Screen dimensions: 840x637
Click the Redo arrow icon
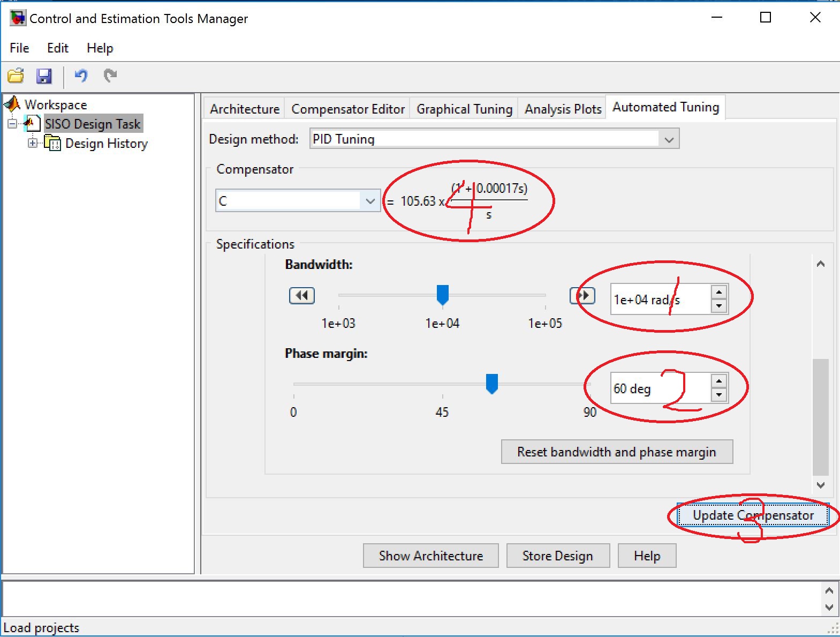click(110, 76)
